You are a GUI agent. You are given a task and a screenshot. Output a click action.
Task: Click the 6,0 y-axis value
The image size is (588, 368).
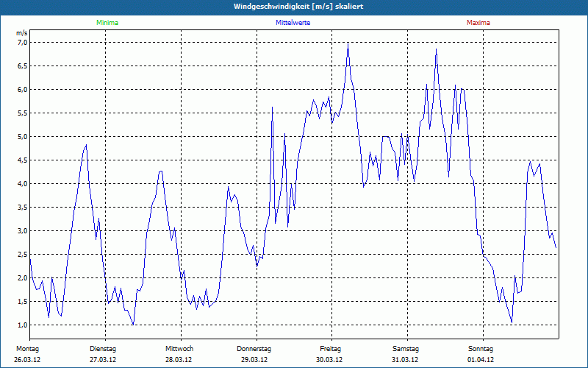click(x=23, y=89)
